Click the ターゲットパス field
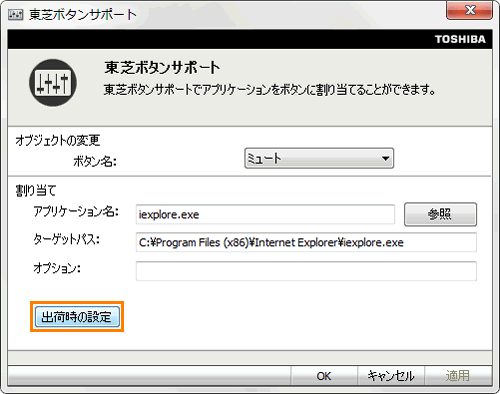 pyautogui.click(x=306, y=242)
